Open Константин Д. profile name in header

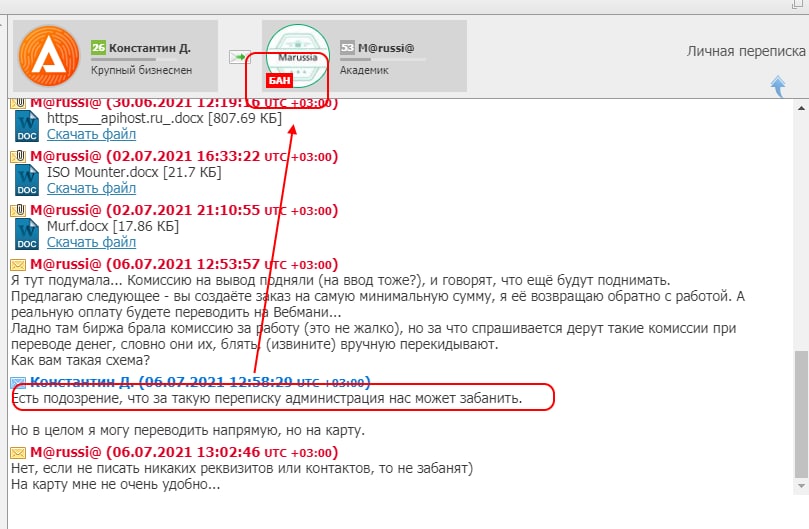(150, 48)
